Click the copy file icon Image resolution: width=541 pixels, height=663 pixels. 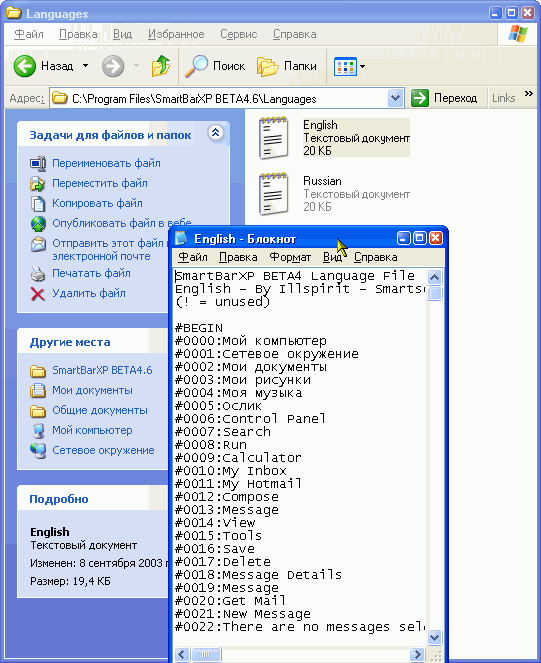pyautogui.click(x=38, y=203)
